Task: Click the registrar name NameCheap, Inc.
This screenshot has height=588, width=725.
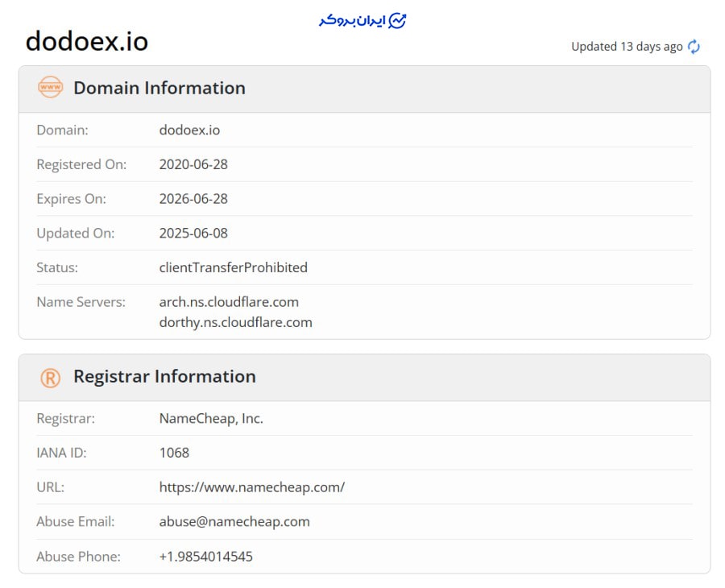Action: (x=211, y=418)
